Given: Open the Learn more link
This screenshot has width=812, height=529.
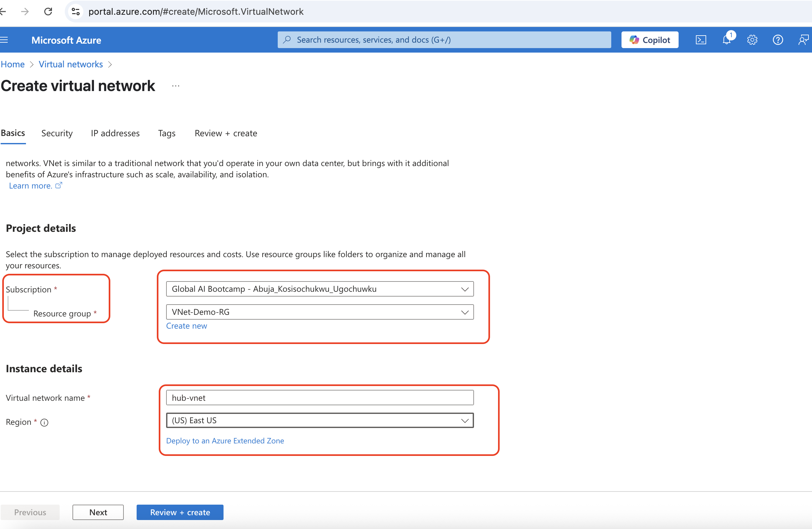Looking at the screenshot, I should coord(36,186).
